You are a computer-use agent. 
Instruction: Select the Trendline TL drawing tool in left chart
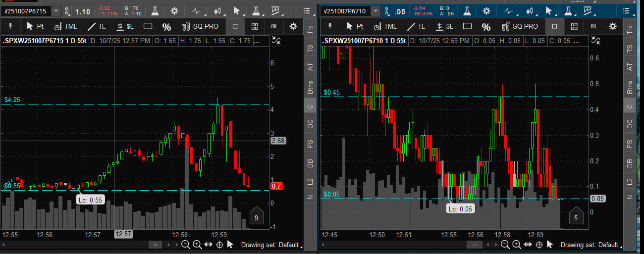click(x=96, y=26)
